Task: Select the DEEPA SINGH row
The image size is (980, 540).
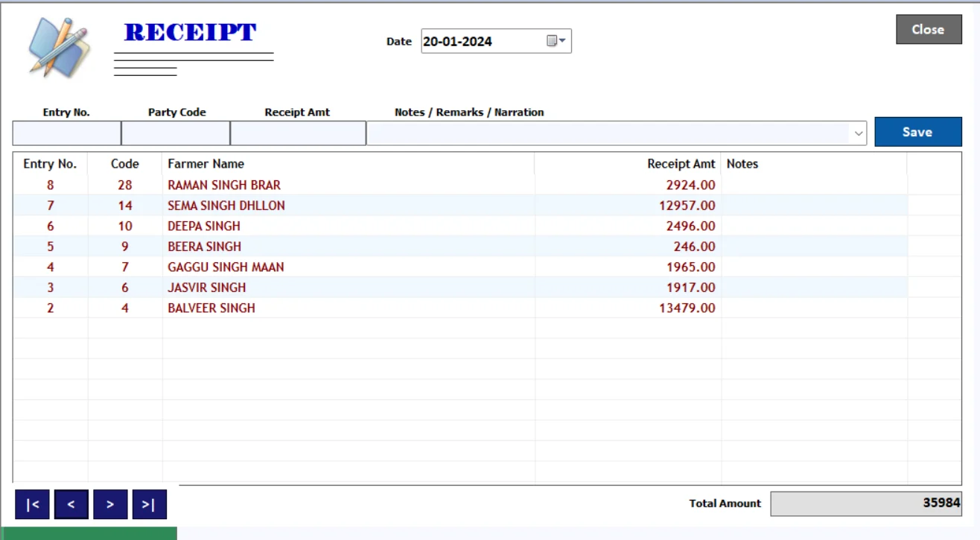Action: click(x=460, y=226)
